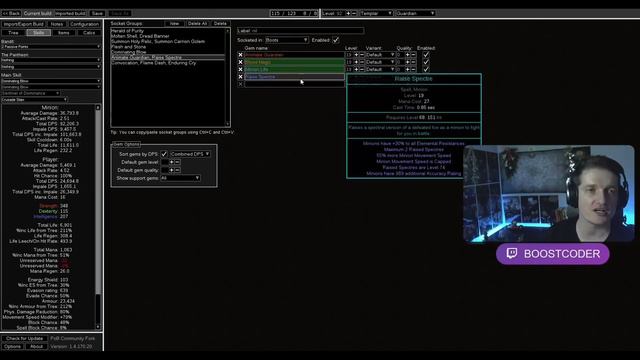640x360 pixels.
Task: Remove the Animate Guardian gem with its X
Action: click(x=240, y=55)
